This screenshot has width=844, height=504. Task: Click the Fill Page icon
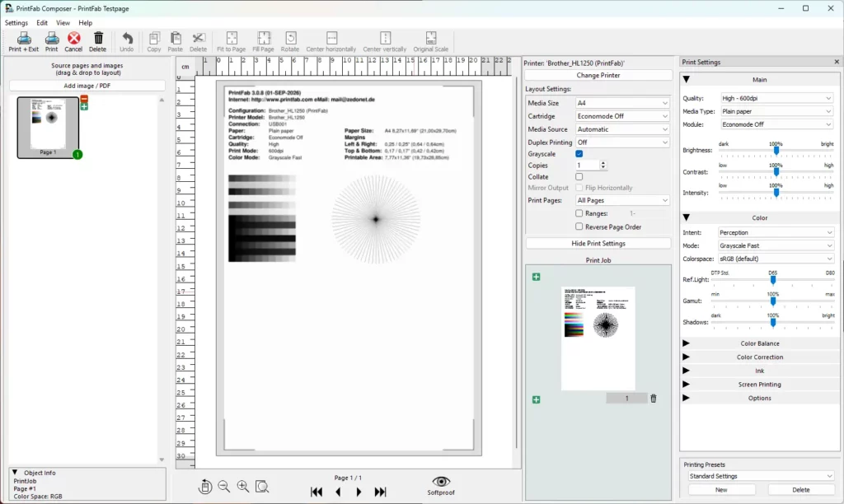pyautogui.click(x=263, y=38)
